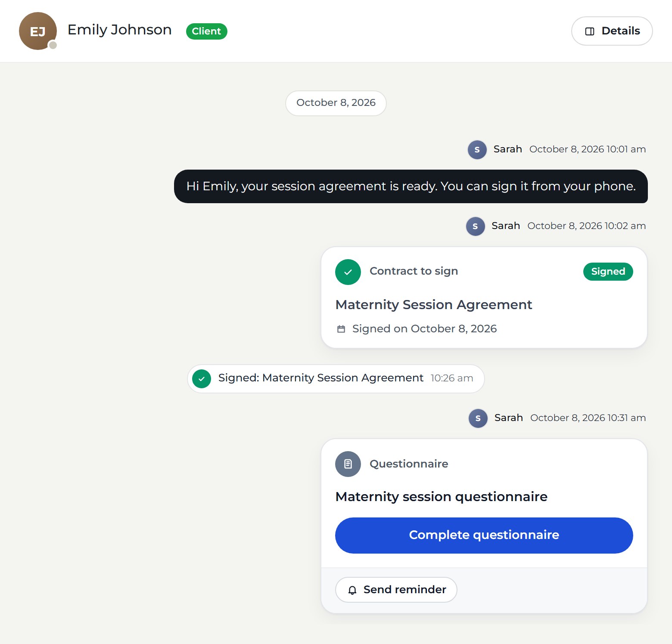
Task: Click the Signed: Maternity Session Agreement notification
Action: pos(336,379)
